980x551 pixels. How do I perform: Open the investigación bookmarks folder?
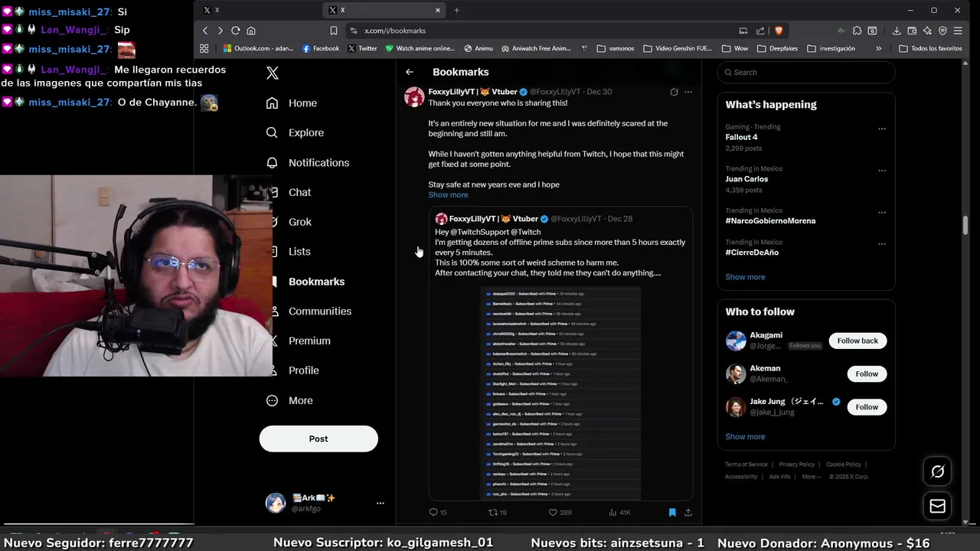(x=831, y=48)
